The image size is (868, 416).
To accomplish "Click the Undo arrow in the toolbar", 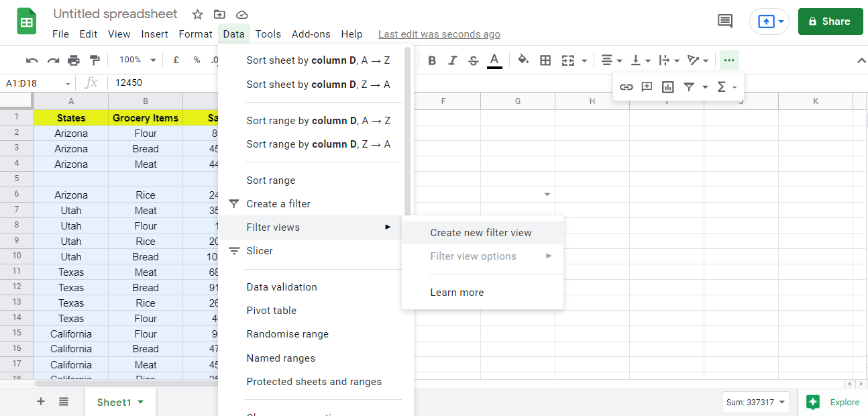I will click(32, 60).
